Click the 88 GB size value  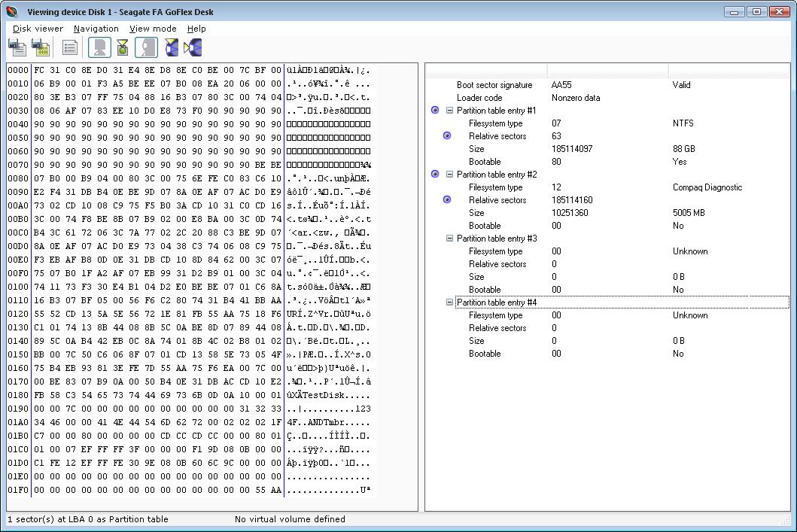pyautogui.click(x=684, y=149)
